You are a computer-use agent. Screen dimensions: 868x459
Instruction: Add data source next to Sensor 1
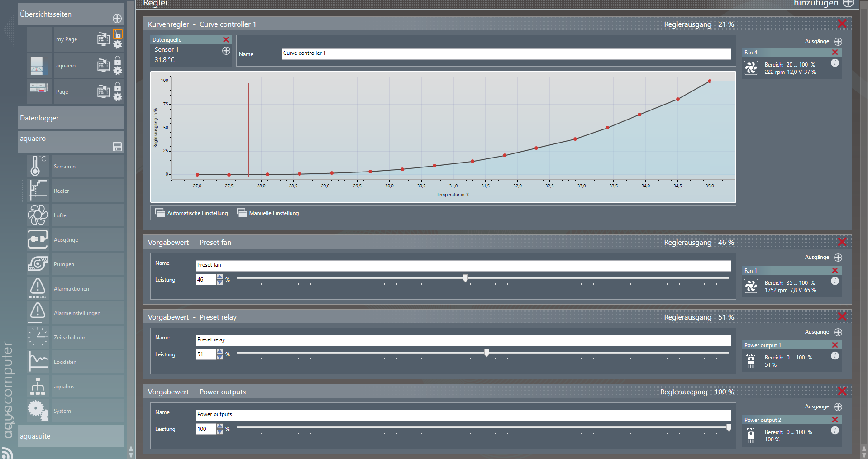(x=226, y=51)
